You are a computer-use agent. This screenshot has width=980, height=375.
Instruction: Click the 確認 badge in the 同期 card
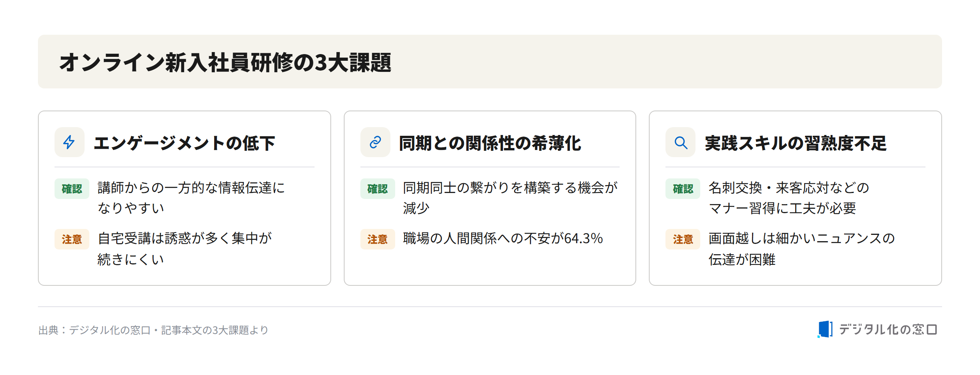(378, 189)
